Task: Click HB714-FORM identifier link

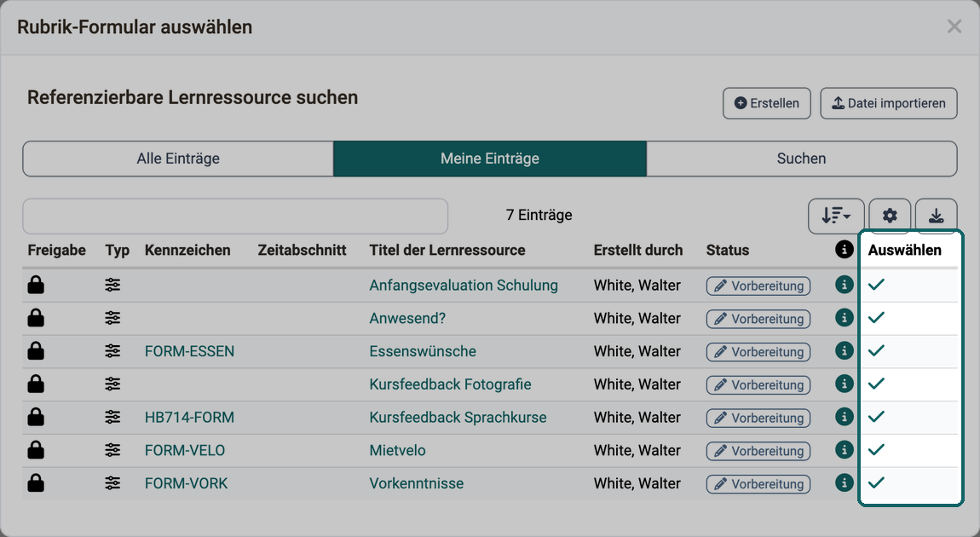Action: 189,418
